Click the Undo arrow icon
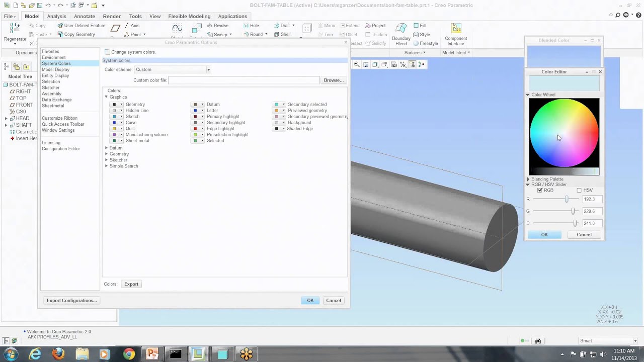Image resolution: width=644 pixels, height=362 pixels. pos(47,6)
